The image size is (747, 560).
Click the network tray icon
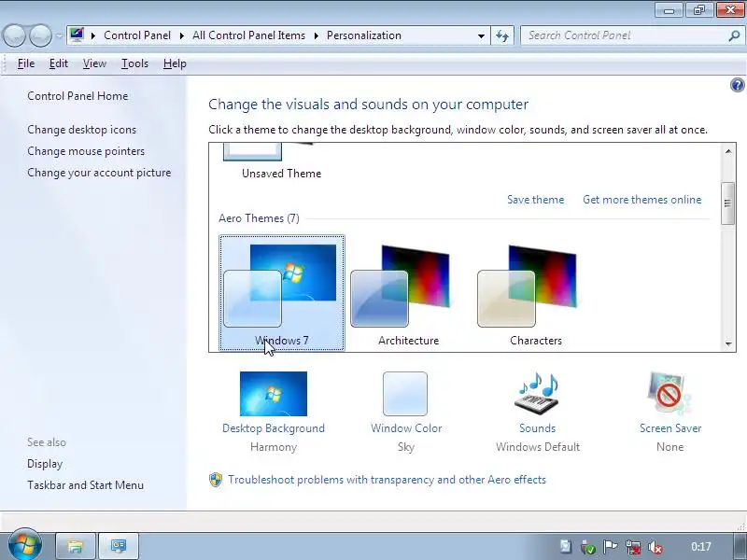pos(633,547)
